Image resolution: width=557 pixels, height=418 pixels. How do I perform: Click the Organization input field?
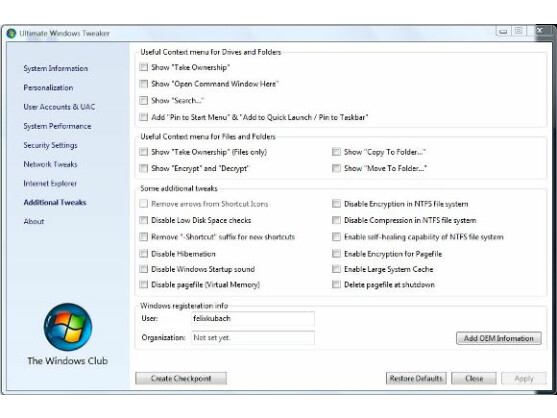253,338
